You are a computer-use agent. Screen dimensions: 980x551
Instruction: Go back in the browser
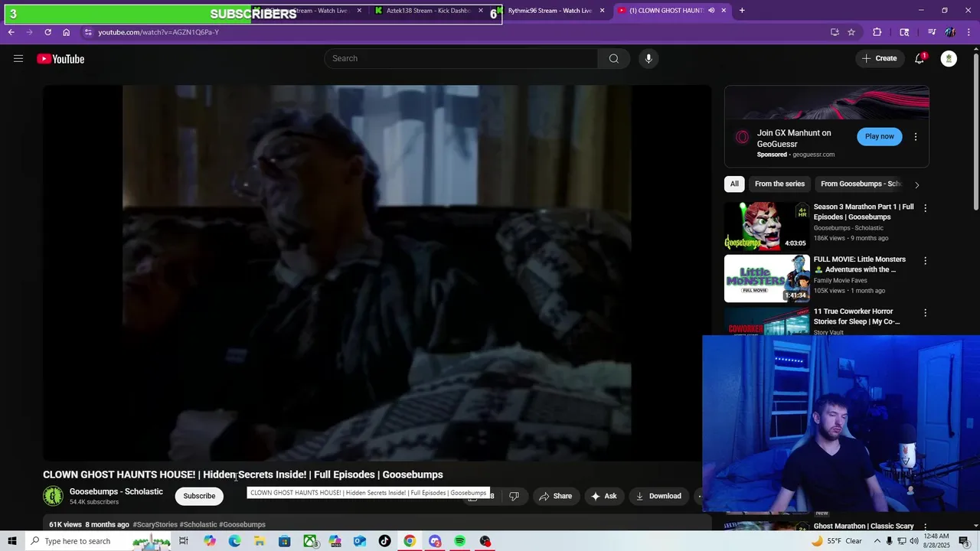coord(11,32)
